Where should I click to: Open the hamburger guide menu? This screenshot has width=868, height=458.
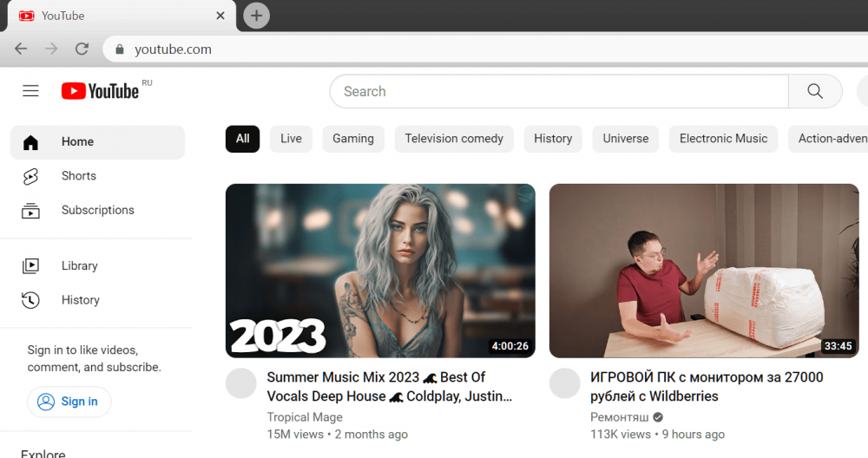click(30, 91)
